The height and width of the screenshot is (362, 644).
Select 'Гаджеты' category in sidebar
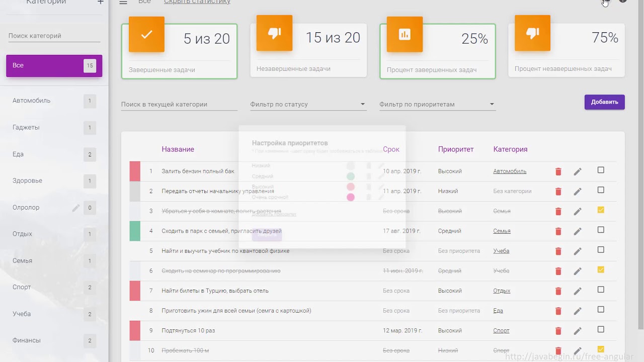click(x=54, y=128)
